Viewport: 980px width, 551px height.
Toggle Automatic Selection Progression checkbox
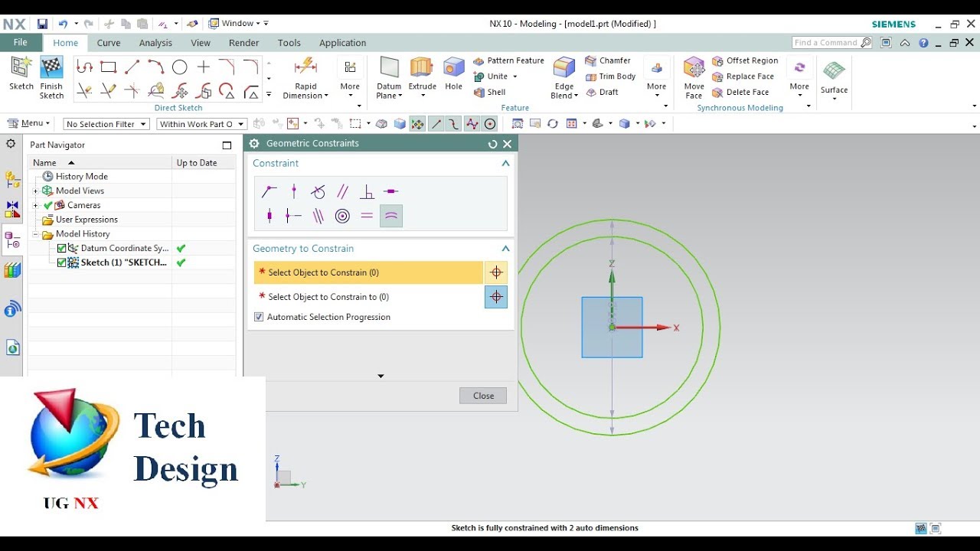(x=259, y=317)
